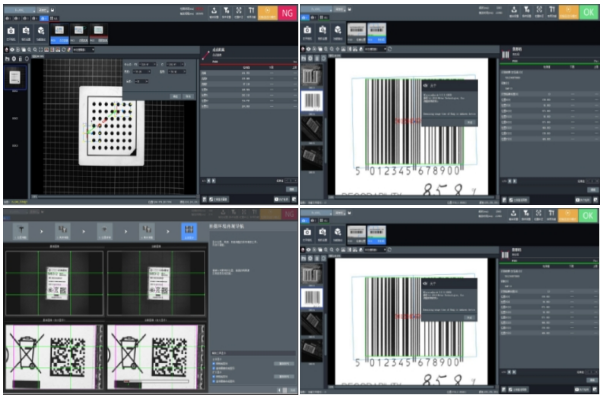Viewport: 603px width, 397px height.
Task: Toggle the last radio option in wizard settings
Action: pyautogui.click(x=214, y=381)
